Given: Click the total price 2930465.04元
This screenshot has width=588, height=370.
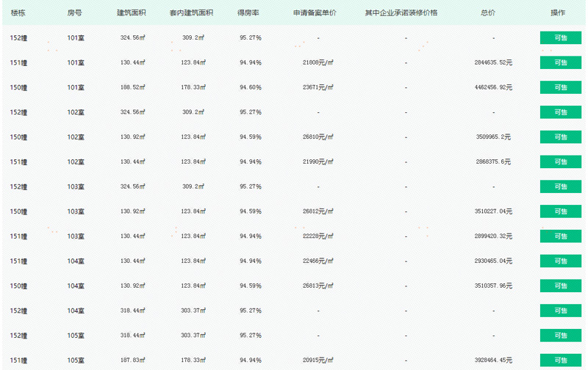Looking at the screenshot, I should 493,261.
